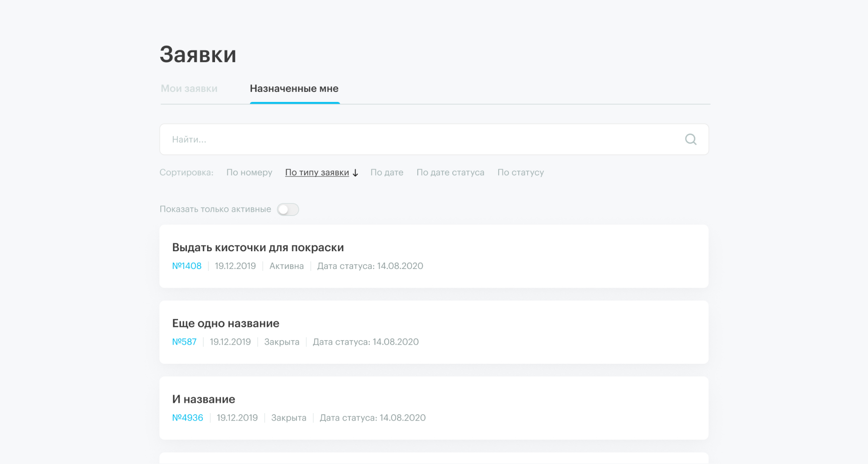Sort the list by По дате
This screenshot has height=464, width=868.
coord(387,172)
